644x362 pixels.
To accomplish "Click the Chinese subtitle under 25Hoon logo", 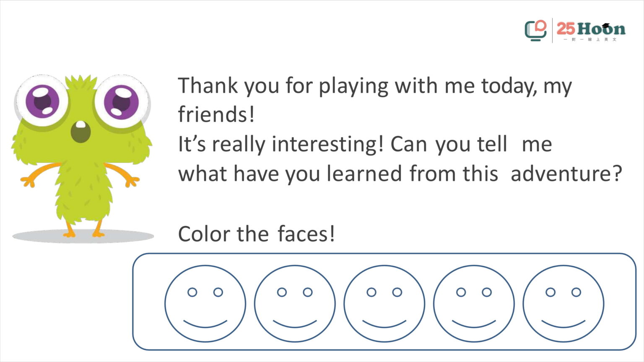I will [590, 39].
